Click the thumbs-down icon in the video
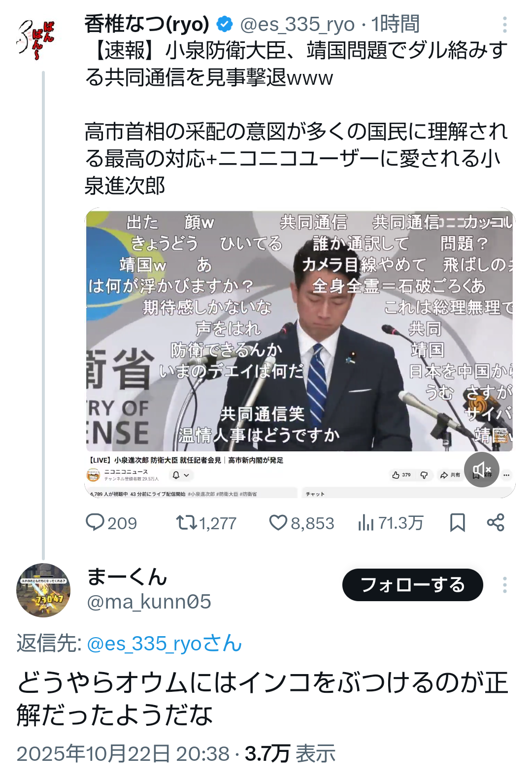 click(x=424, y=475)
